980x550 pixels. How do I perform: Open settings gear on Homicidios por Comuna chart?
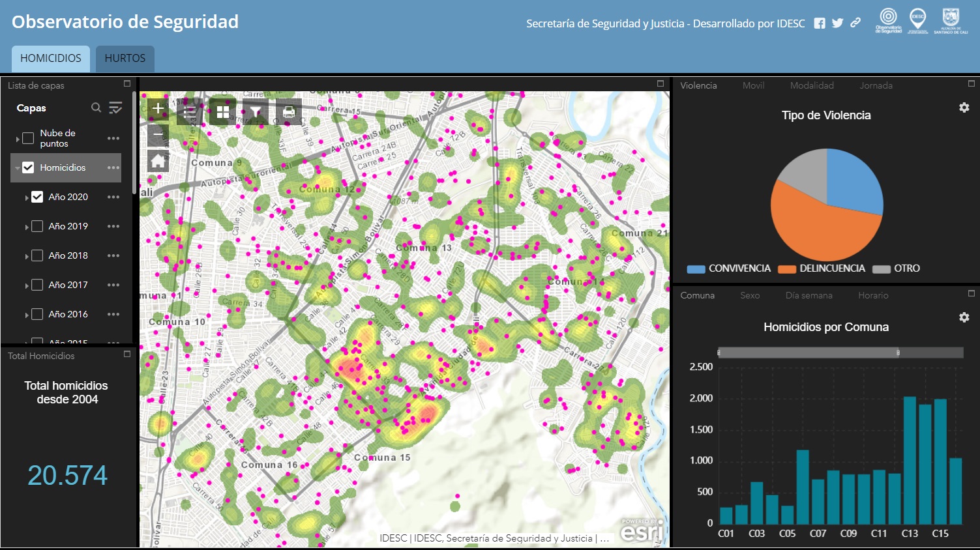[964, 317]
